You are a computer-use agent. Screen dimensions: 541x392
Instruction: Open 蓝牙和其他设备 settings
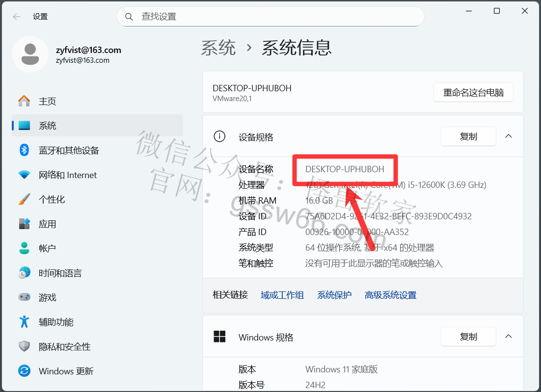click(x=97, y=150)
